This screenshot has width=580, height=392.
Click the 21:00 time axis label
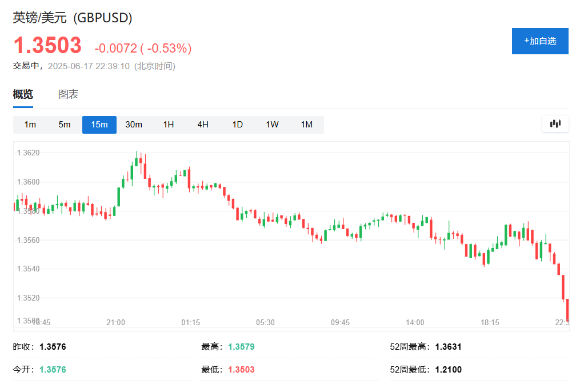coord(116,322)
